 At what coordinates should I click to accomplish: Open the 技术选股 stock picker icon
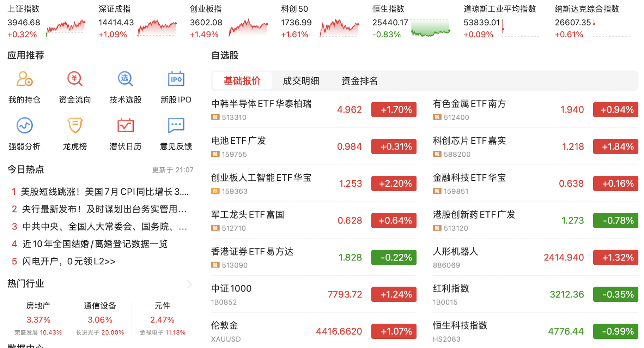125,79
